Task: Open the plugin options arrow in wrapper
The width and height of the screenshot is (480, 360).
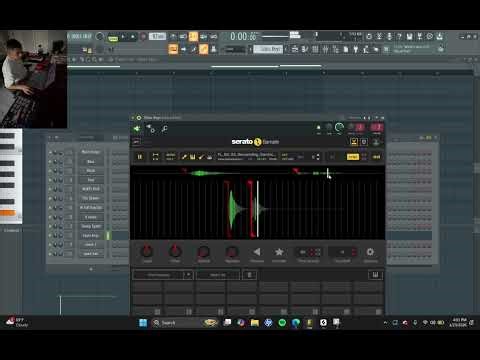Action: [133, 118]
